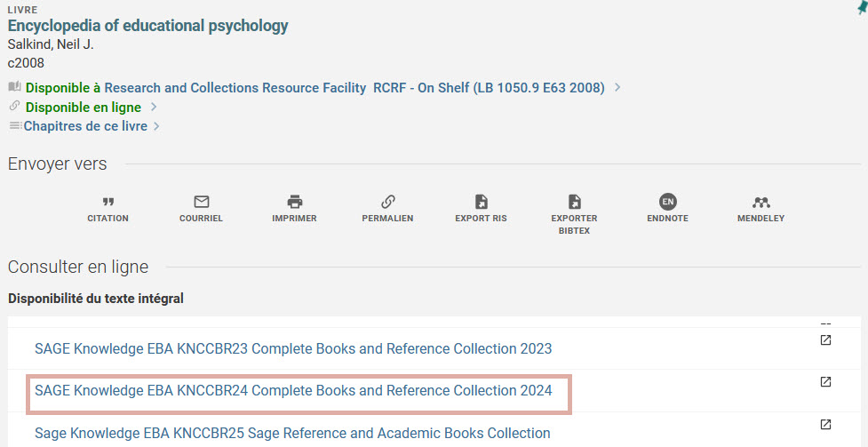The height and width of the screenshot is (447, 868).
Task: Open Sage Reference and Academic Books Collection link
Action: coord(292,433)
